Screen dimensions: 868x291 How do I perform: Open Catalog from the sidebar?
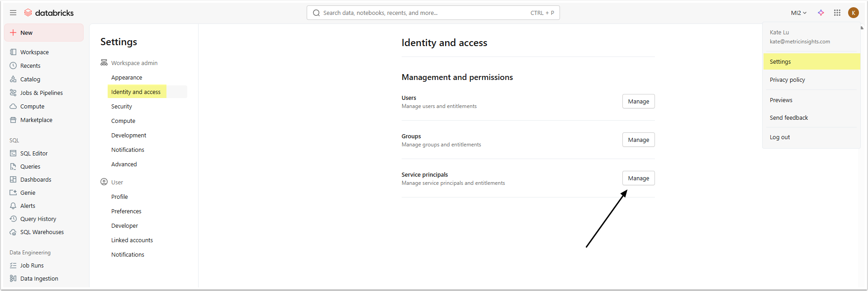click(x=30, y=79)
